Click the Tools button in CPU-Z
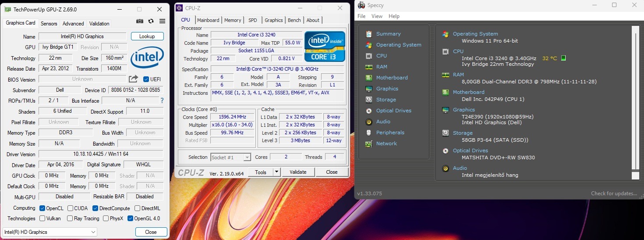 [261, 172]
